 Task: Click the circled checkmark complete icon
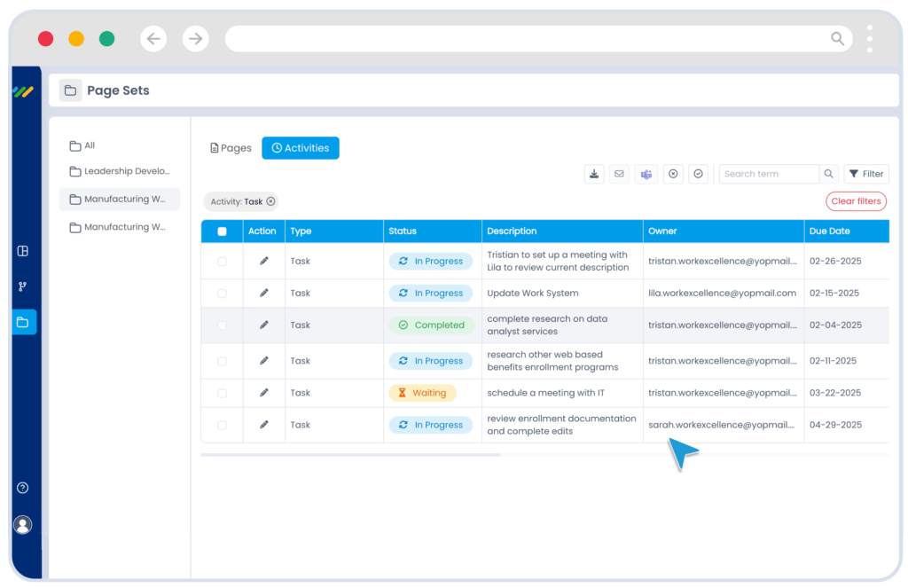point(698,174)
